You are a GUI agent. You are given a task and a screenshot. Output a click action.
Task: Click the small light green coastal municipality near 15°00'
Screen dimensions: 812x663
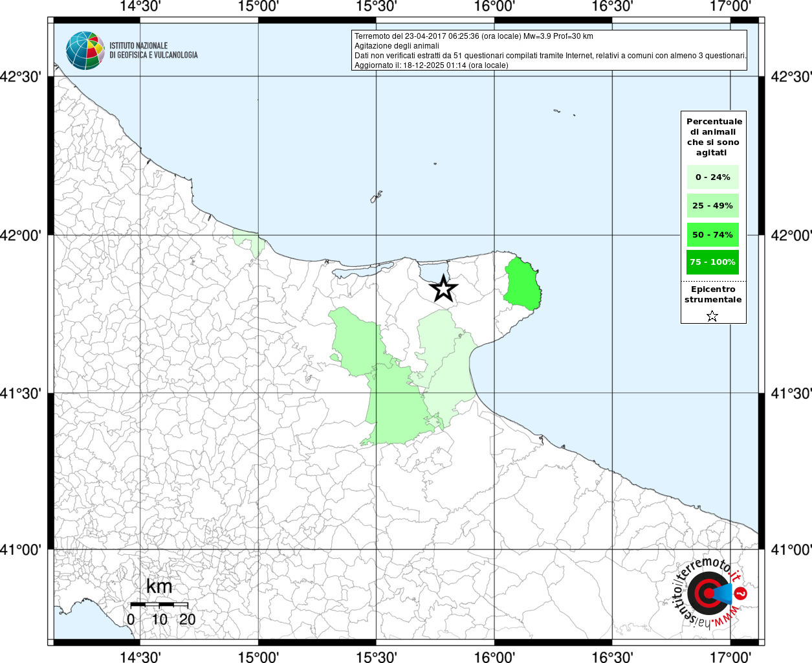pyautogui.click(x=251, y=242)
